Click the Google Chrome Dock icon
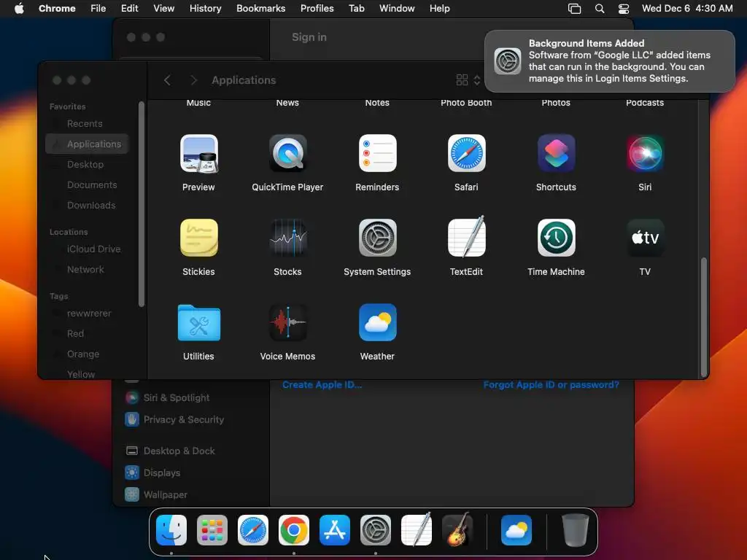The width and height of the screenshot is (747, 560). pyautogui.click(x=294, y=530)
